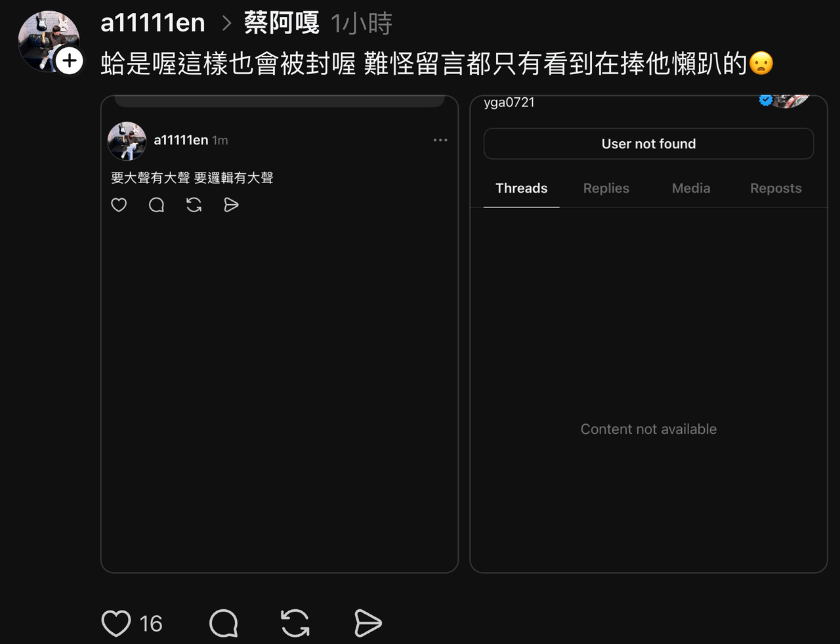Open the left screenshot image attachment

point(280,334)
